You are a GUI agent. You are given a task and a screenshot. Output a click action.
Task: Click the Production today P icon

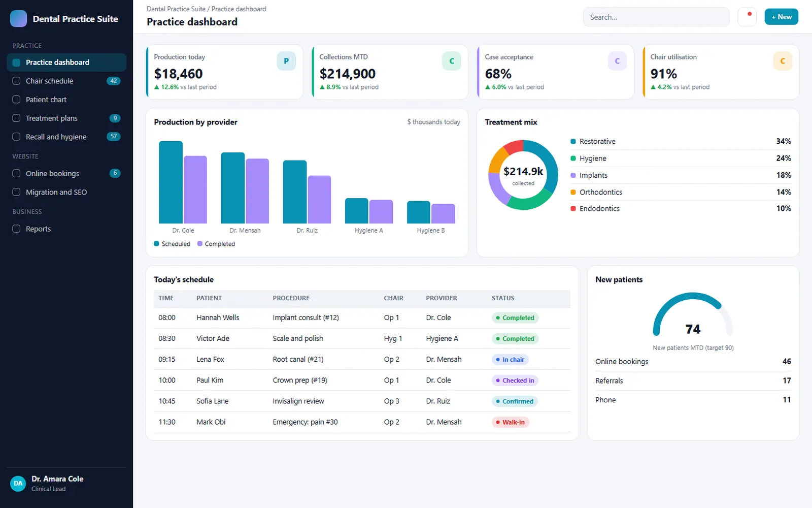tap(286, 61)
